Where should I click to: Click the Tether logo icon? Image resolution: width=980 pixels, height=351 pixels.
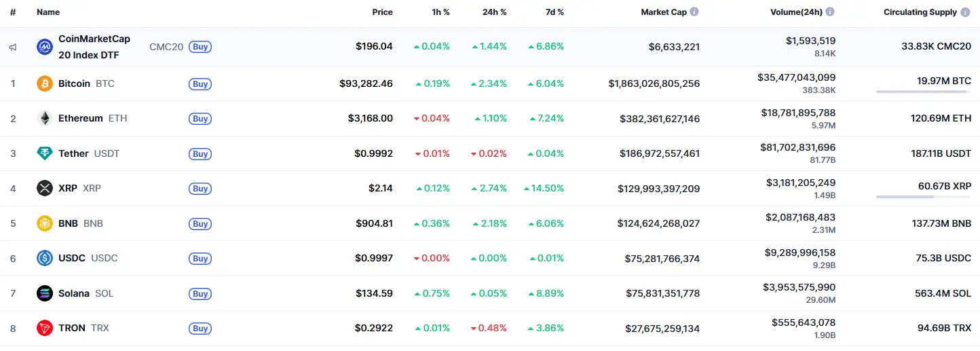pyautogui.click(x=44, y=153)
